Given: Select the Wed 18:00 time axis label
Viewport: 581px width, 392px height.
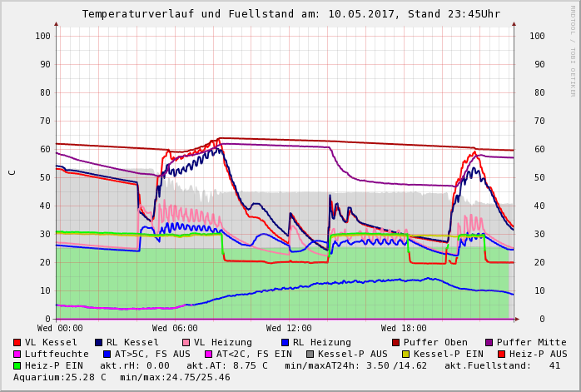Looking at the screenshot, I should 404,328.
